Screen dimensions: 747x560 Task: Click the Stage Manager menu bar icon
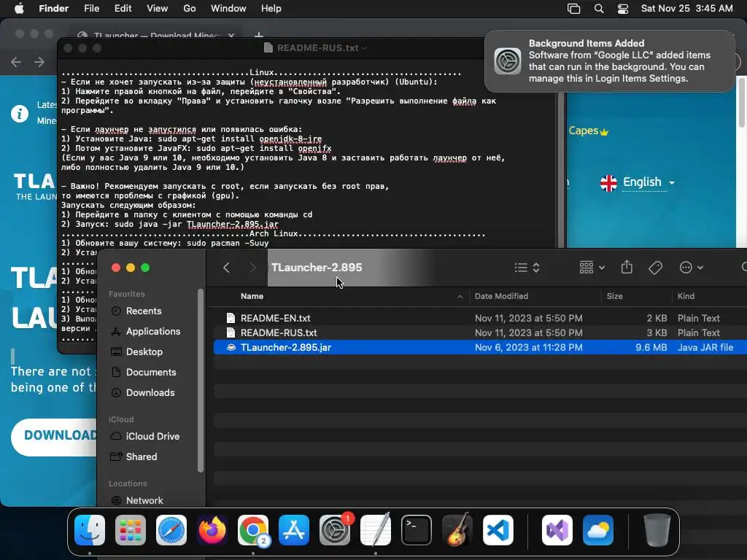[x=573, y=9]
